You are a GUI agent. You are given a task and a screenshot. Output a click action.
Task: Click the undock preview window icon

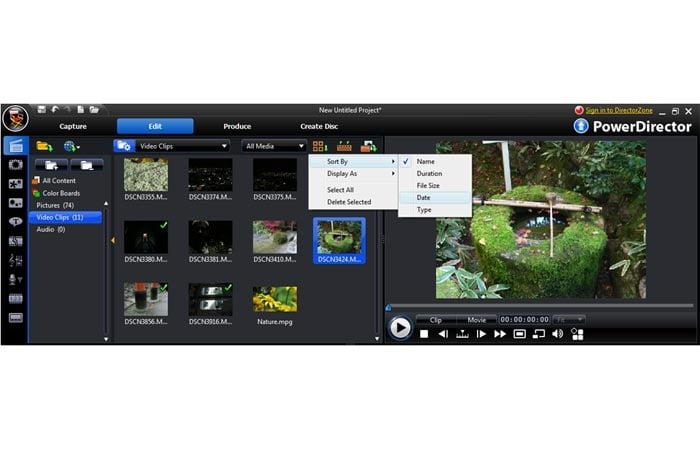pos(539,334)
